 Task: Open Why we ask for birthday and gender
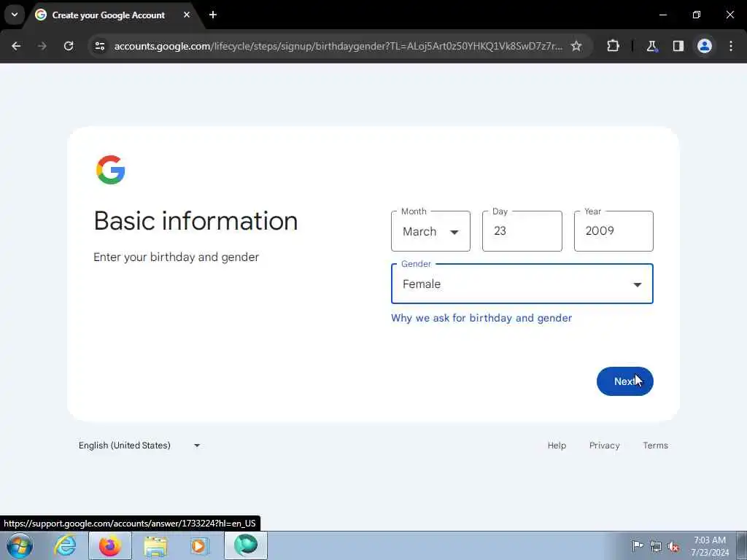(481, 318)
